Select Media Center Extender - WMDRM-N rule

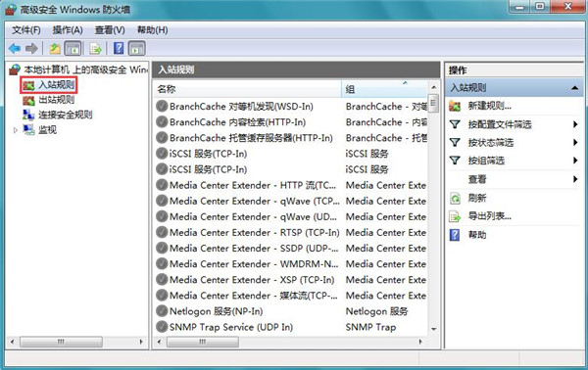[254, 263]
